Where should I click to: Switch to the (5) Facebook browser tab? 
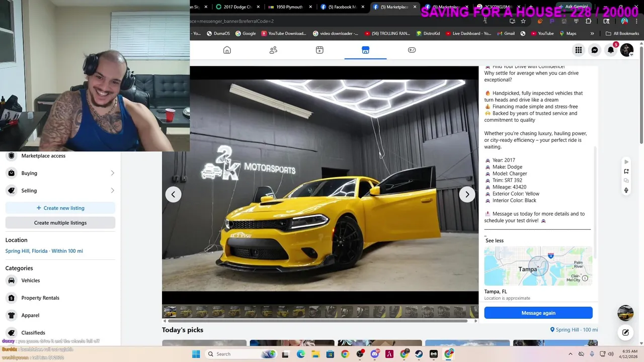[342, 7]
